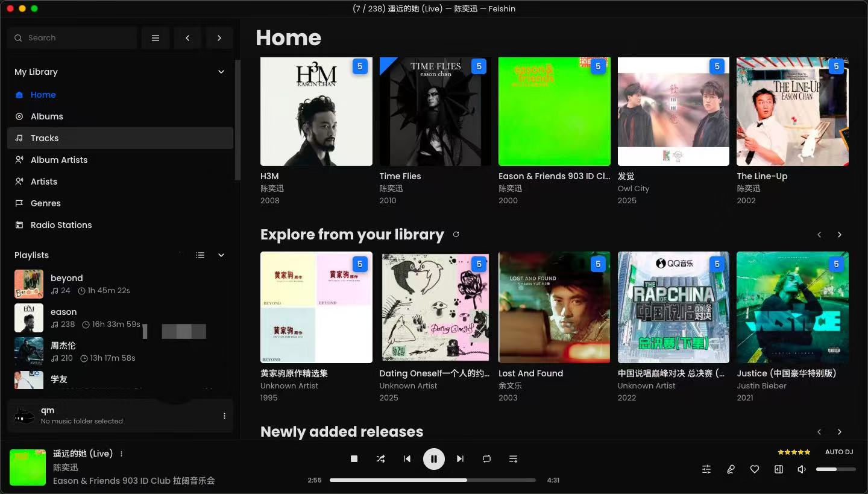Collapse the My Library section

pyautogui.click(x=221, y=72)
